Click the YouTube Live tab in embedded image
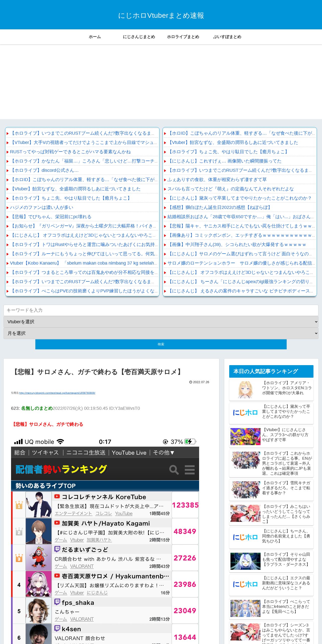The image size is (322, 644). 129,453
